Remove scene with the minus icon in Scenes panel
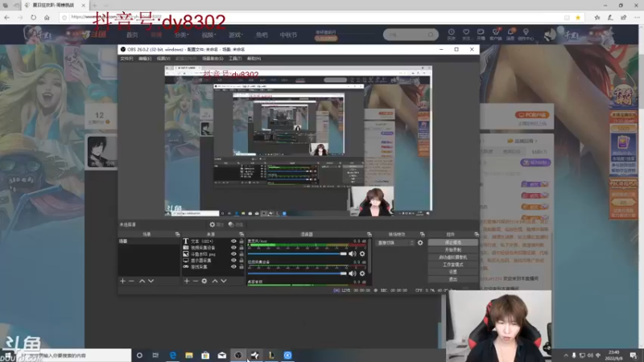 [131, 281]
